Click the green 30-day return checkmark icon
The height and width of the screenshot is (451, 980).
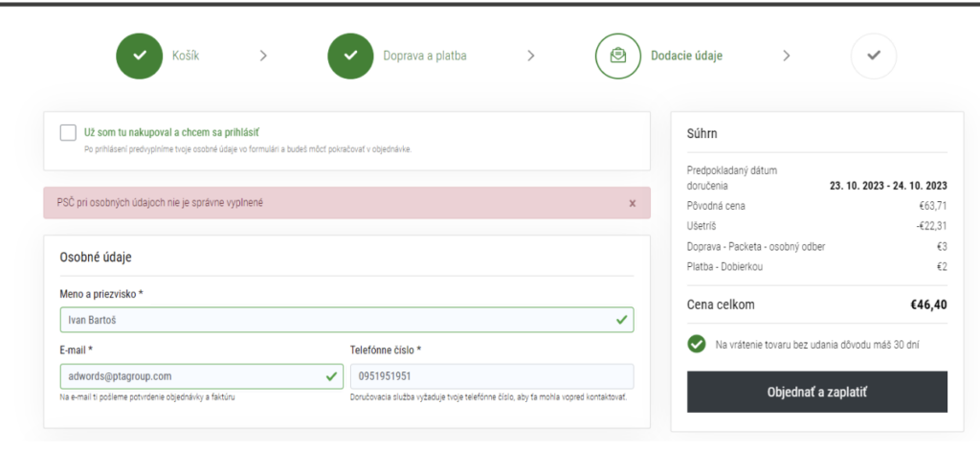(x=697, y=344)
